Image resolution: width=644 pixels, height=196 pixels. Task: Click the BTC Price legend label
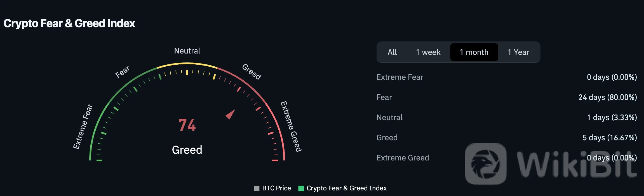(x=276, y=188)
